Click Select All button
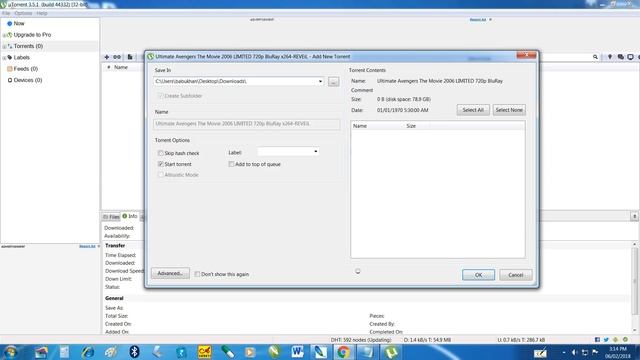This screenshot has height=360, width=640. [473, 110]
